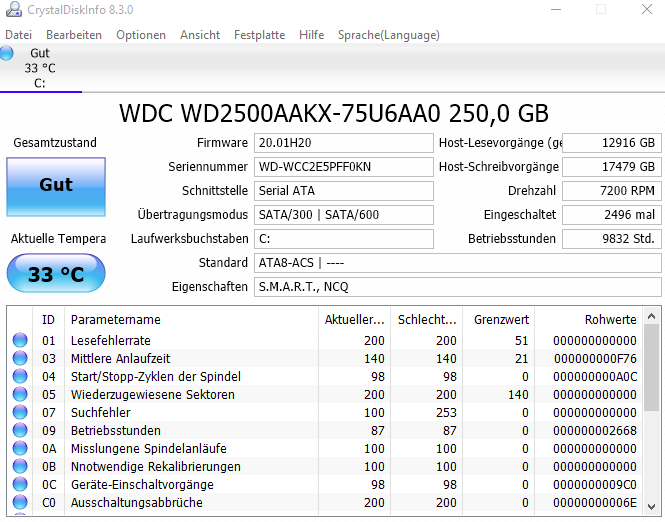Click raw value 00000000006E
This screenshot has width=665, height=522.
click(595, 503)
